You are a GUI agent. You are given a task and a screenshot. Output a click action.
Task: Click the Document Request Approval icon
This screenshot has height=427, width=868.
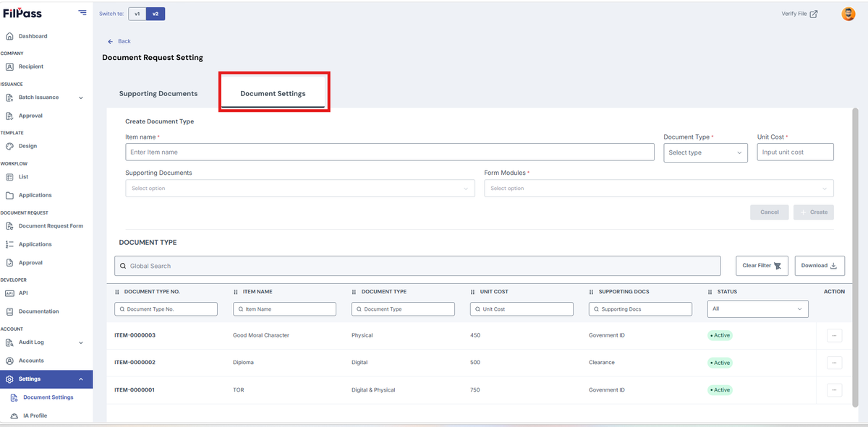coord(9,263)
